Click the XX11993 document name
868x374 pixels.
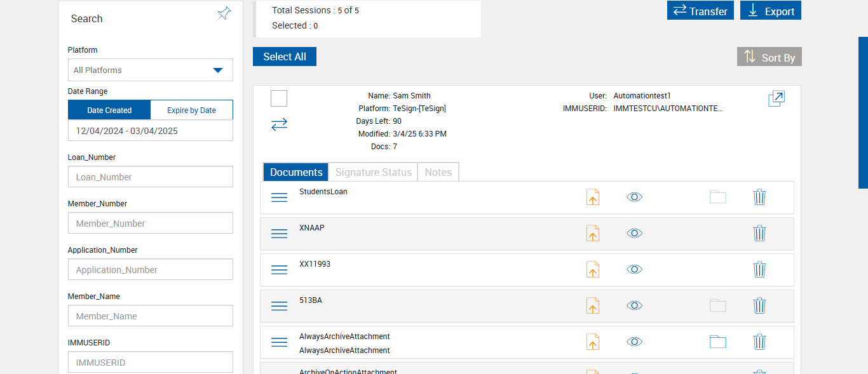(x=315, y=264)
